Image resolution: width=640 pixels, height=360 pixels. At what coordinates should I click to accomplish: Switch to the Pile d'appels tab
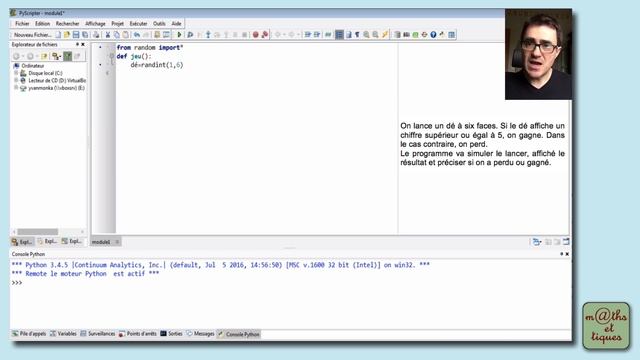click(29, 334)
